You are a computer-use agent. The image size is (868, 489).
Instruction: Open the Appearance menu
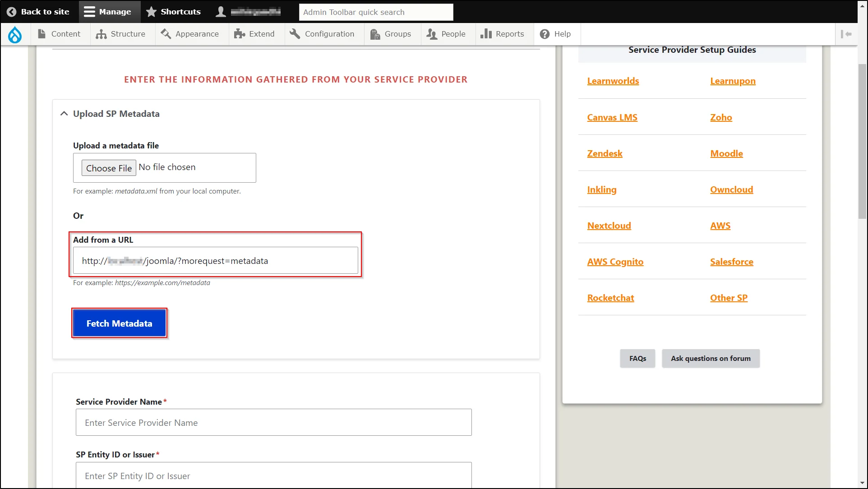[197, 33]
